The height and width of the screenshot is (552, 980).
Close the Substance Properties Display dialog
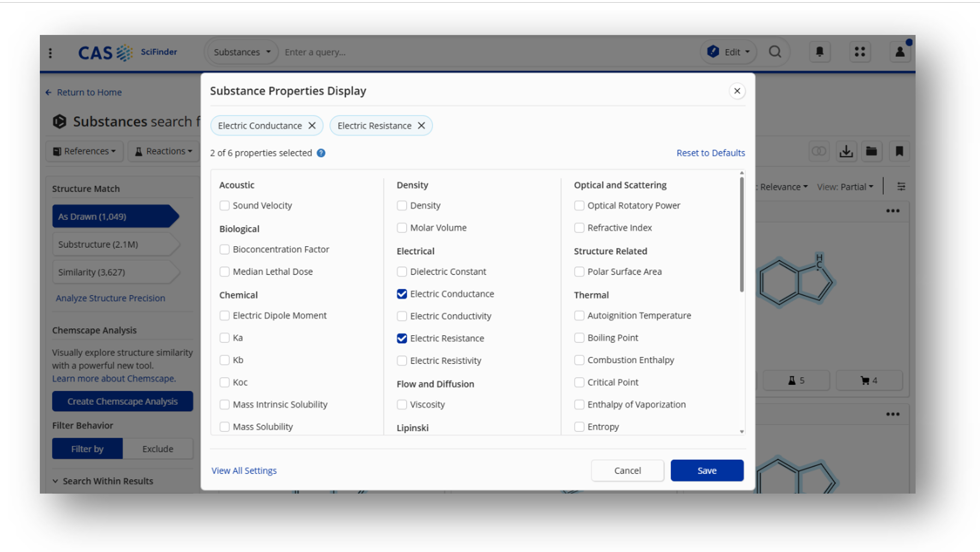point(737,91)
